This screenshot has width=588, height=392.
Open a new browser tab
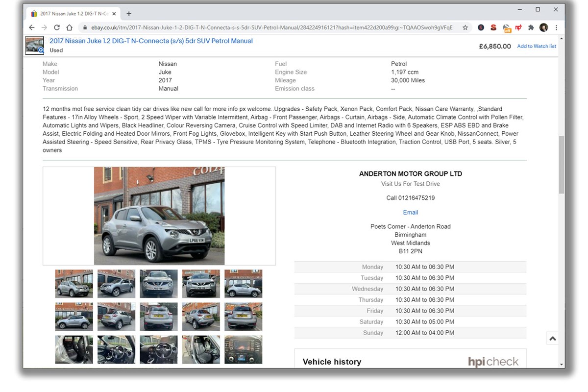coord(129,14)
